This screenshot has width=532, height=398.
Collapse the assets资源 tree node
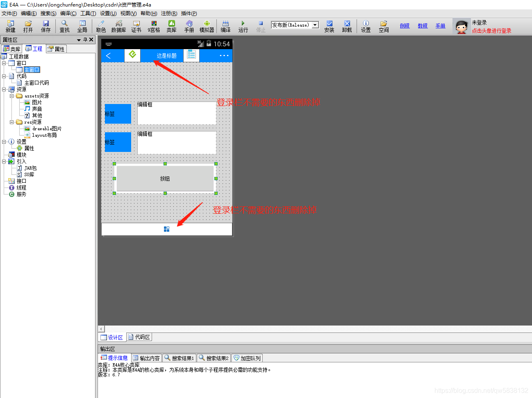[x=11, y=96]
